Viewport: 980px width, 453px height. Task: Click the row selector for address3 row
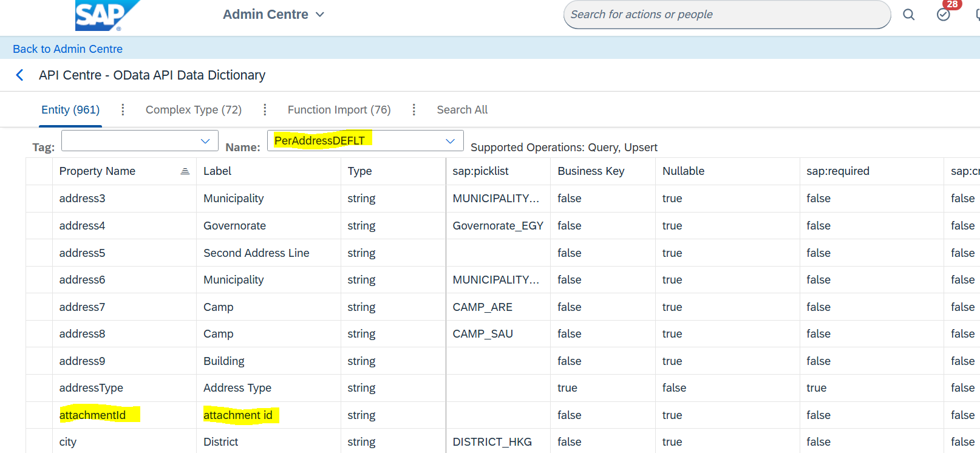(x=39, y=199)
